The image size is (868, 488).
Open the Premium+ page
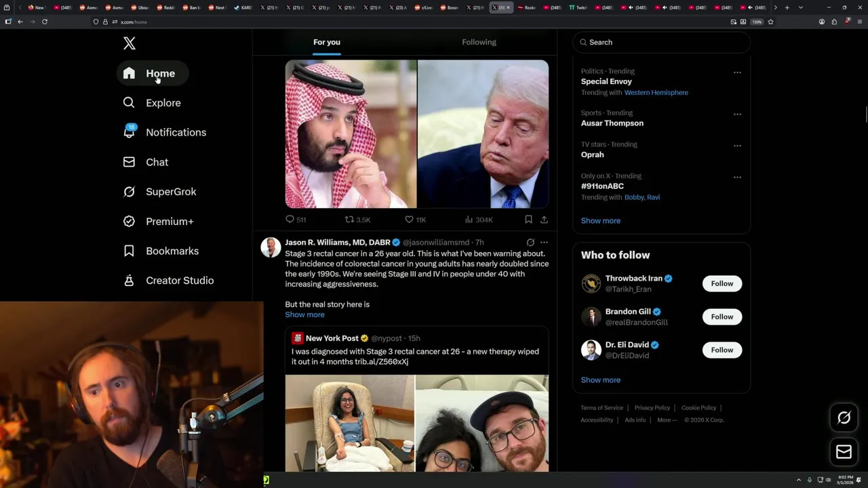pyautogui.click(x=158, y=221)
